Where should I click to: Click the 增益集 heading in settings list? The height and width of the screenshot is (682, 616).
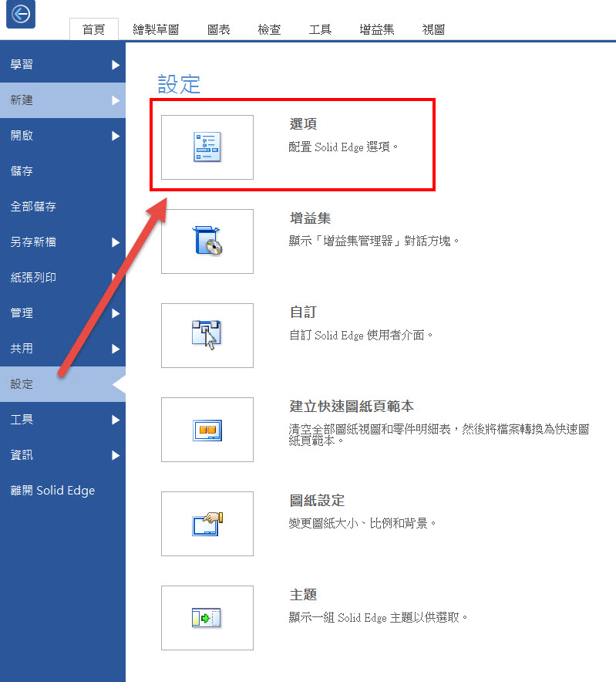click(310, 218)
